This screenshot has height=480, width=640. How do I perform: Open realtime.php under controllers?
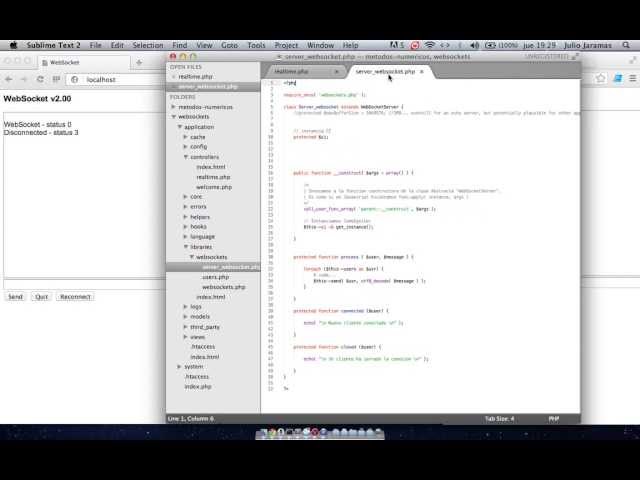[213, 177]
